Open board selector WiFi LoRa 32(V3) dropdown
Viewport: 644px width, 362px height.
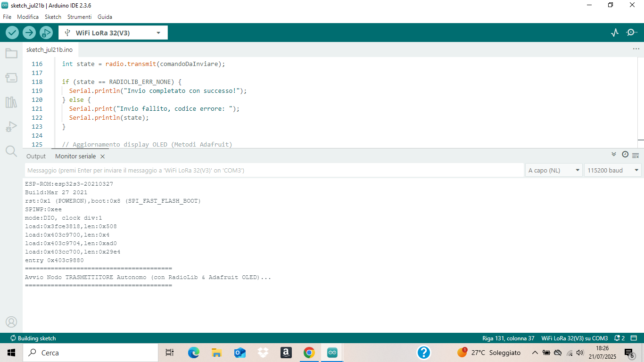click(x=113, y=33)
